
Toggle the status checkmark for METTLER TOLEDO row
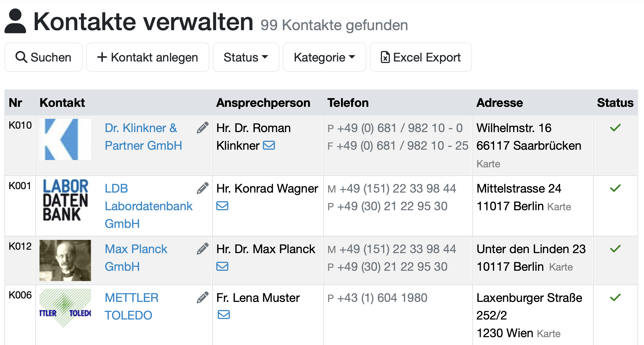616,297
